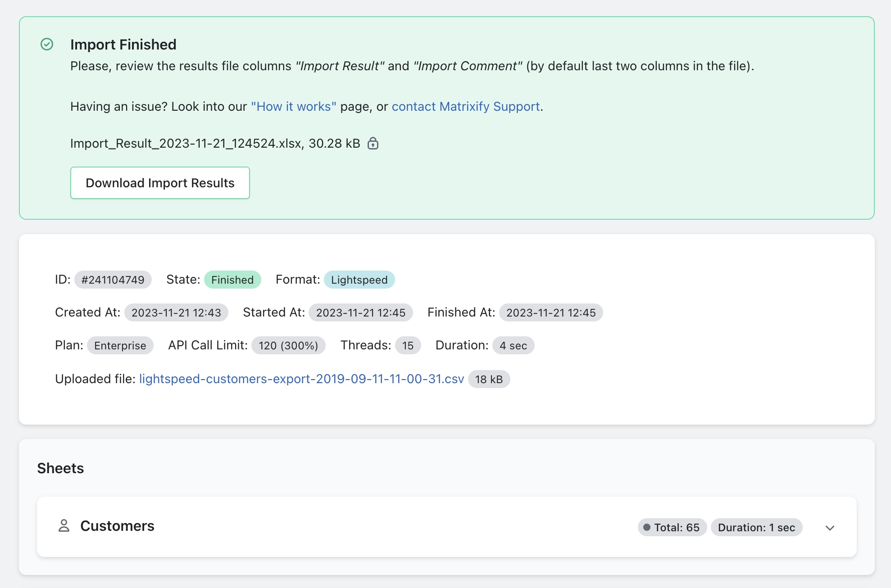Click the green success checkmark icon
This screenshot has width=891, height=588.
[47, 44]
